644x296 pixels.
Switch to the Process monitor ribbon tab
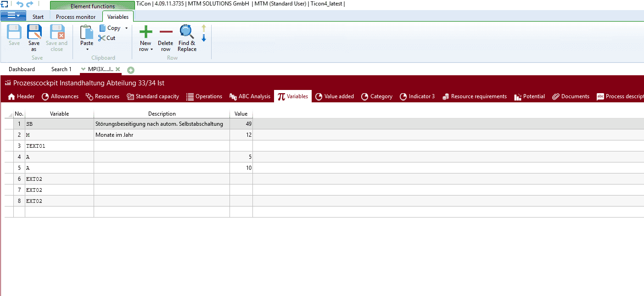[76, 17]
